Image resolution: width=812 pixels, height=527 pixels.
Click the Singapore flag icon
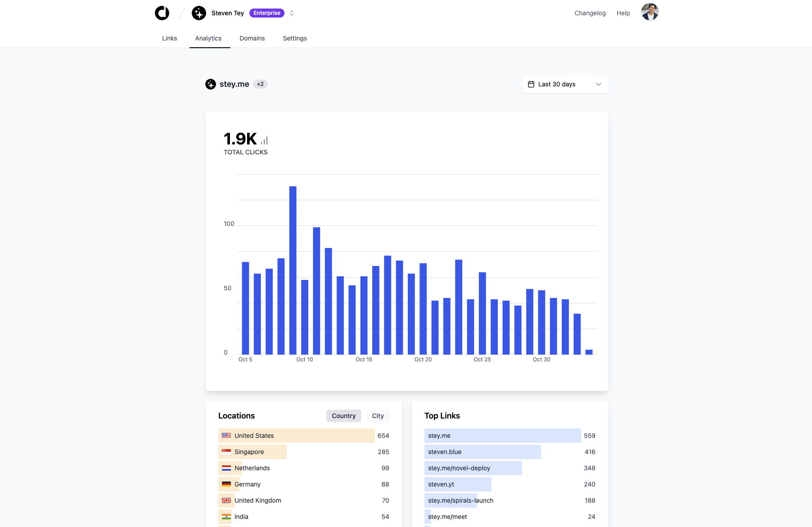(x=226, y=451)
